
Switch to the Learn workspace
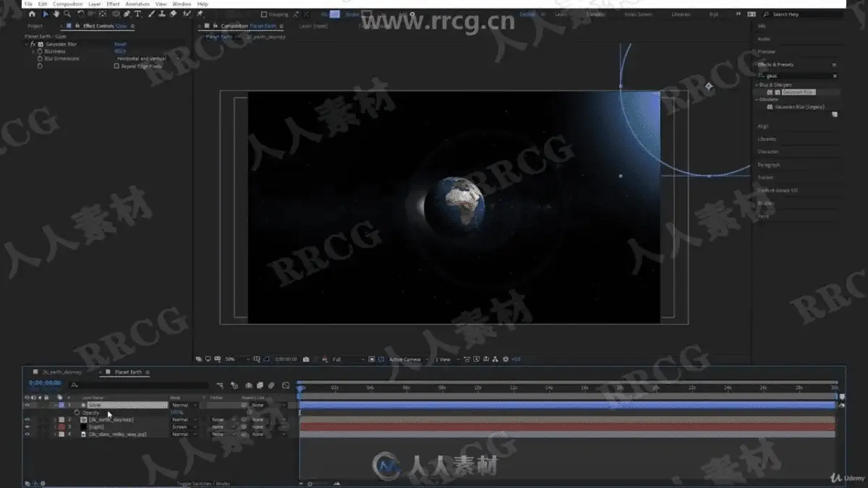coord(561,14)
